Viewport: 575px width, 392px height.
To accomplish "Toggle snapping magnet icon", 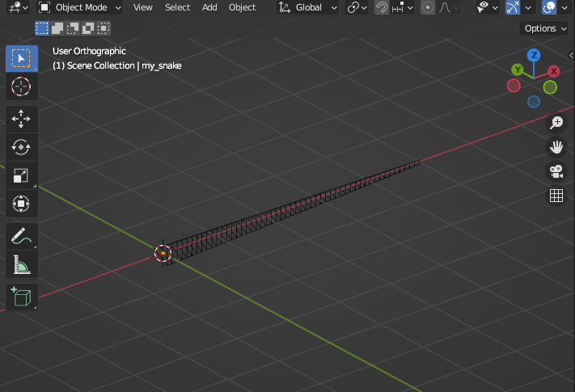I will 382,7.
